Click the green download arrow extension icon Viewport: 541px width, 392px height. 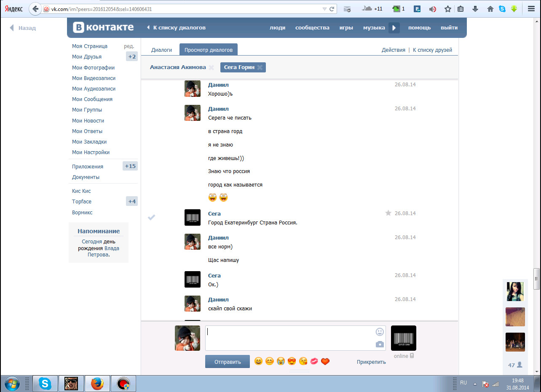tap(514, 9)
